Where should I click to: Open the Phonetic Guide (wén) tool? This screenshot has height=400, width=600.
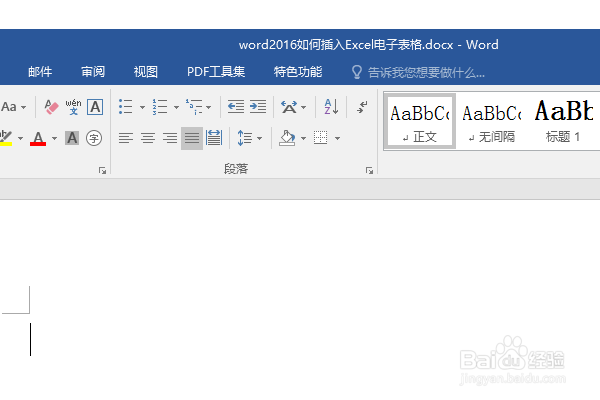tap(73, 107)
